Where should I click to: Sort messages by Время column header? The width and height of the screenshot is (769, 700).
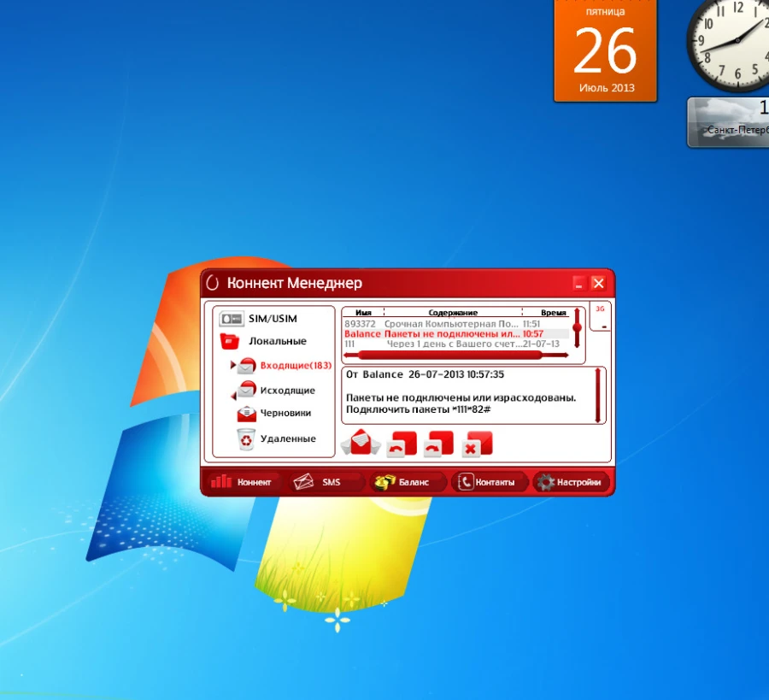click(553, 313)
